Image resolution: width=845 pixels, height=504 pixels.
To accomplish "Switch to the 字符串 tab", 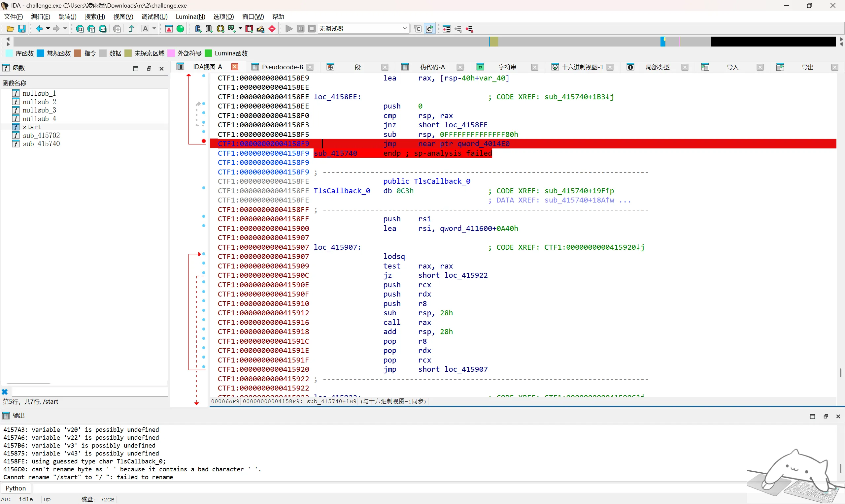I will click(507, 67).
